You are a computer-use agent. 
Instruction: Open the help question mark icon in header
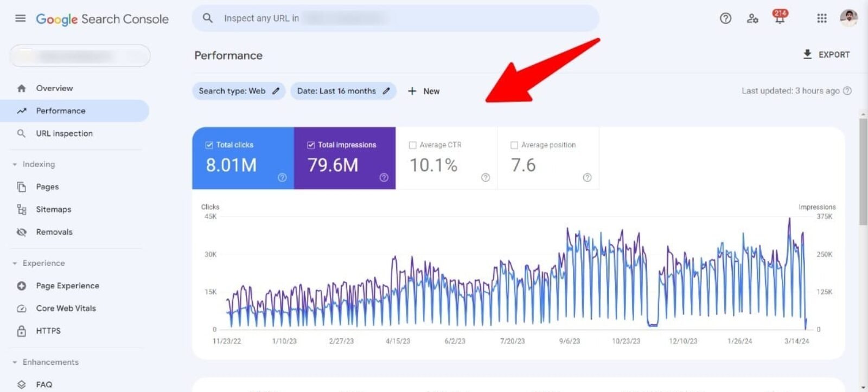(725, 18)
